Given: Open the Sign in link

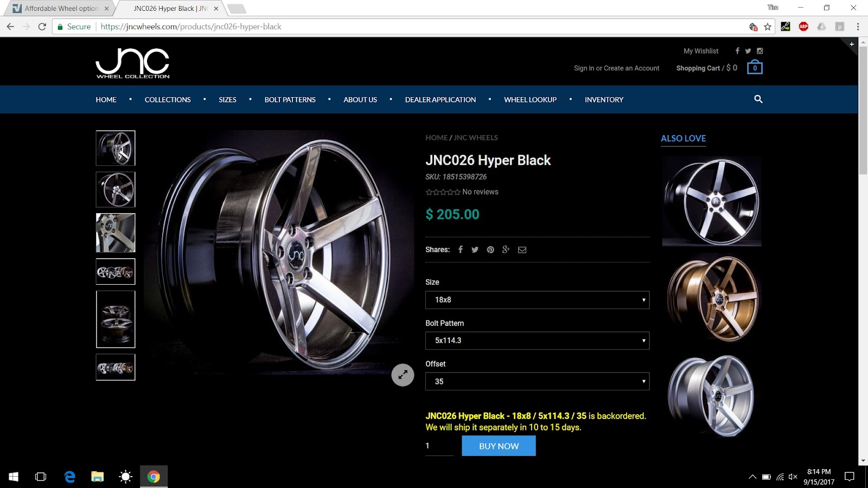Looking at the screenshot, I should pyautogui.click(x=584, y=68).
